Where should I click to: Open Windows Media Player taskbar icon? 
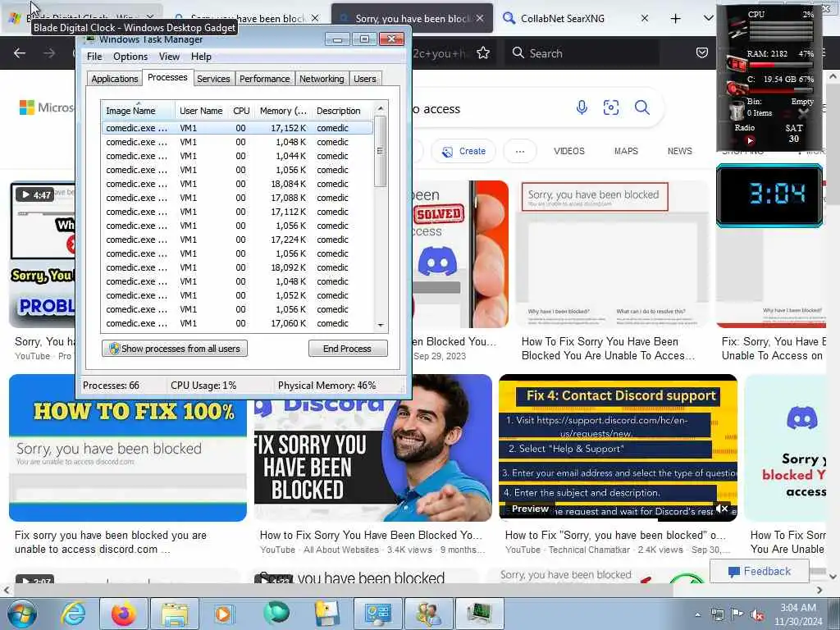tap(225, 614)
